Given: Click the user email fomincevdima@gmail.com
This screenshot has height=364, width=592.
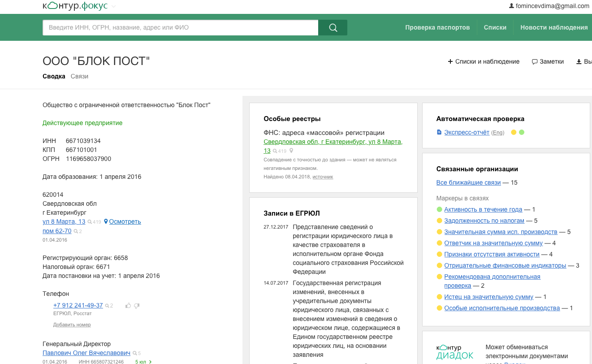Looking at the screenshot, I should tap(552, 6).
